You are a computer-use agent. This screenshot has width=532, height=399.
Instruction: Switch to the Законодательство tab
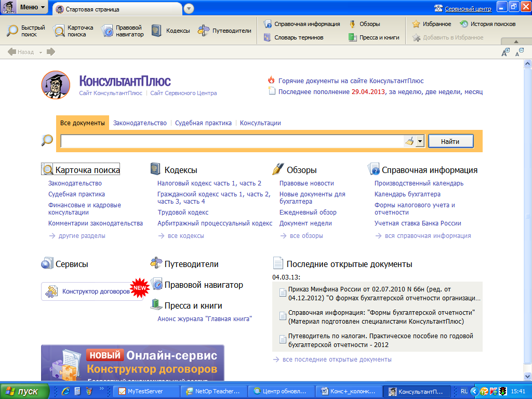click(x=140, y=123)
